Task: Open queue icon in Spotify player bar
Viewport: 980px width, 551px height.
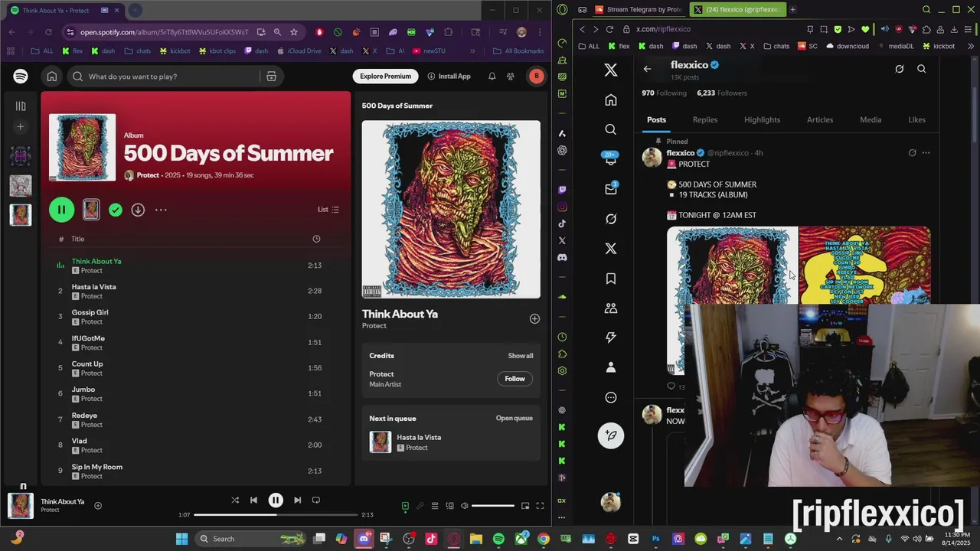Action: click(x=435, y=506)
